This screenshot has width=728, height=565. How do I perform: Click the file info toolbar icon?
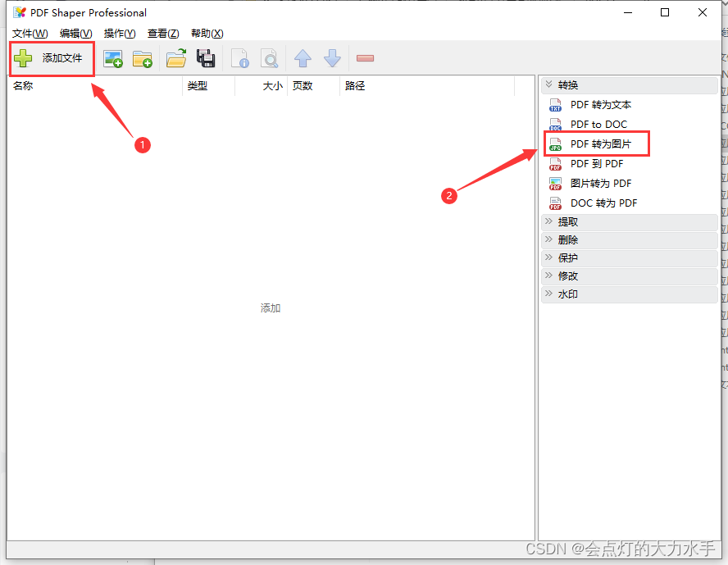(x=240, y=58)
